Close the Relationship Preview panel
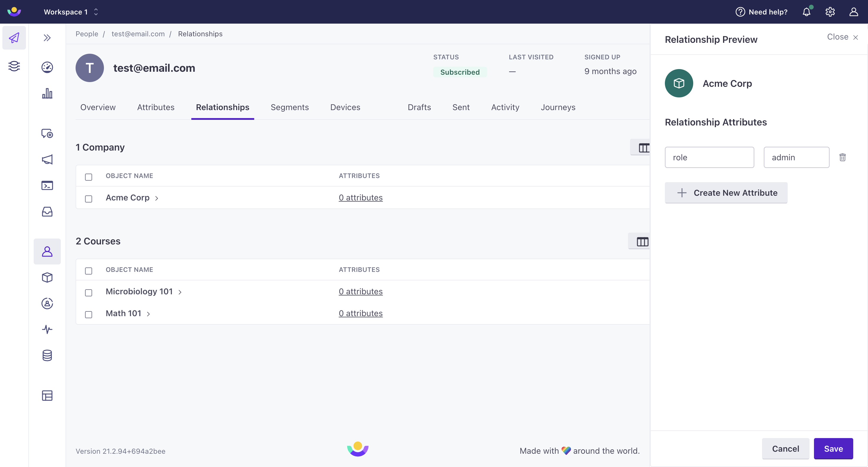This screenshot has height=467, width=868. click(843, 37)
